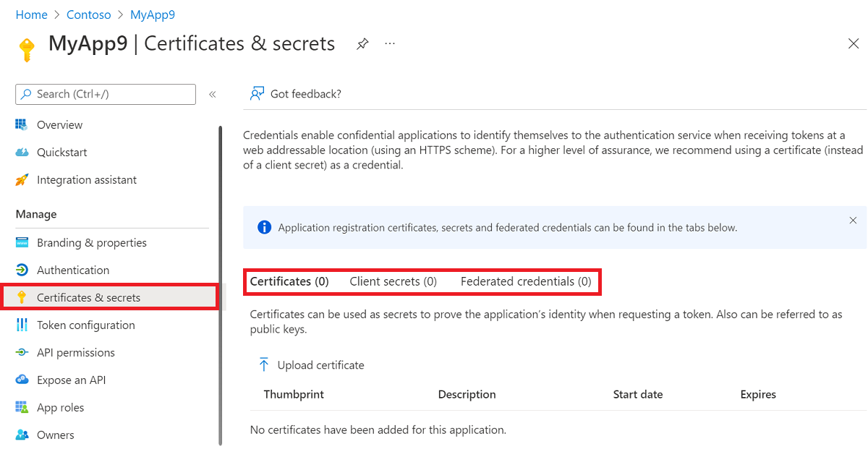Open the more options ellipsis menu

pos(389,43)
